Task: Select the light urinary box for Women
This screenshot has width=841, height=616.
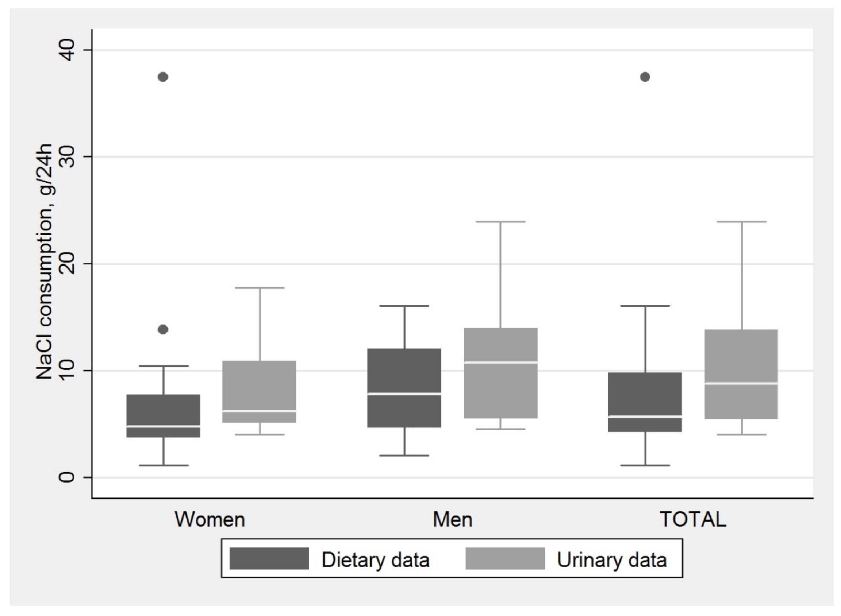Action: pyautogui.click(x=259, y=392)
